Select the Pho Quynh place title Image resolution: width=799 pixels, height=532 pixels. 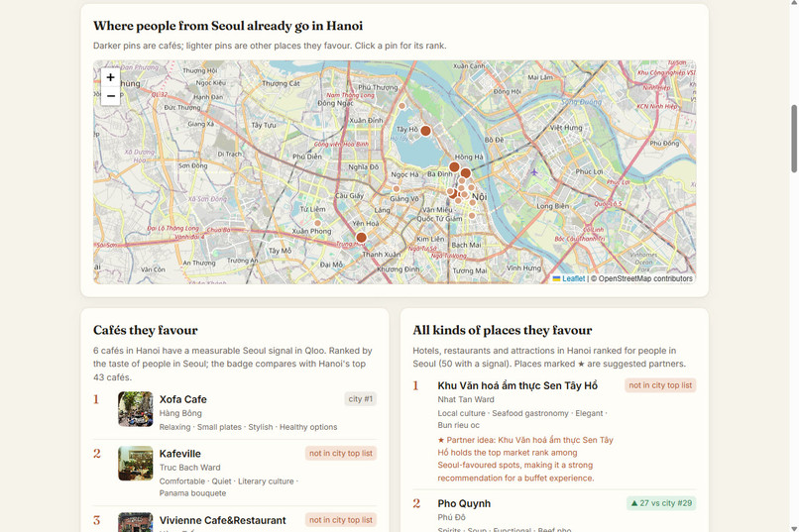click(464, 503)
